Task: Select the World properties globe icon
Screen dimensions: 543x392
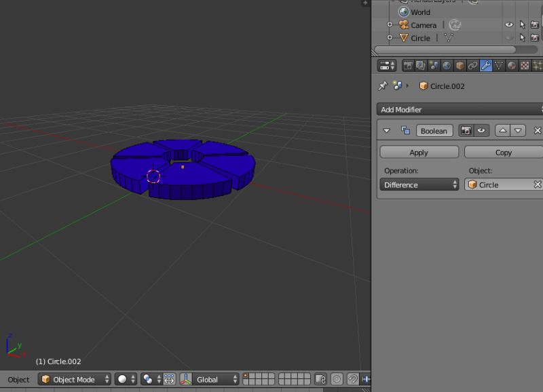Action: (445, 65)
